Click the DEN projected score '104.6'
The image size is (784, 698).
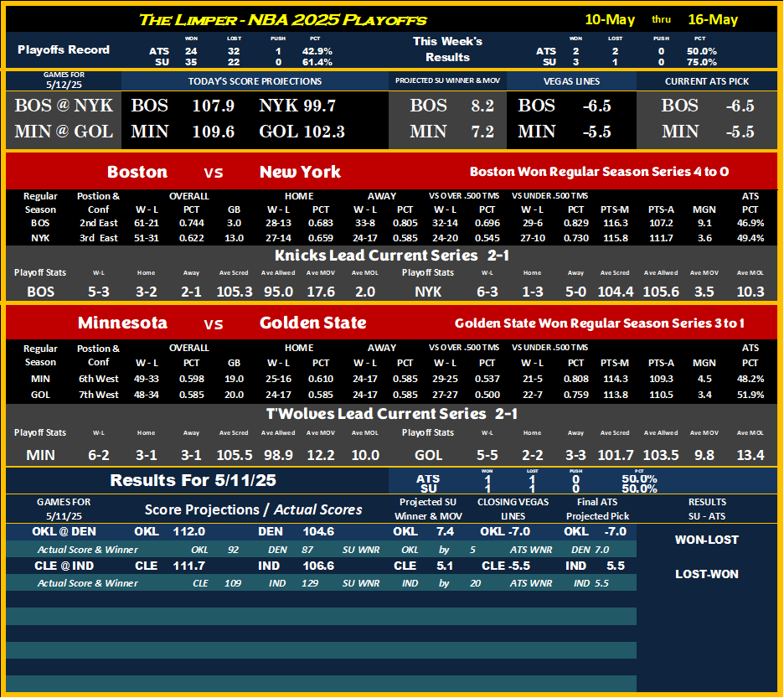coord(318,531)
